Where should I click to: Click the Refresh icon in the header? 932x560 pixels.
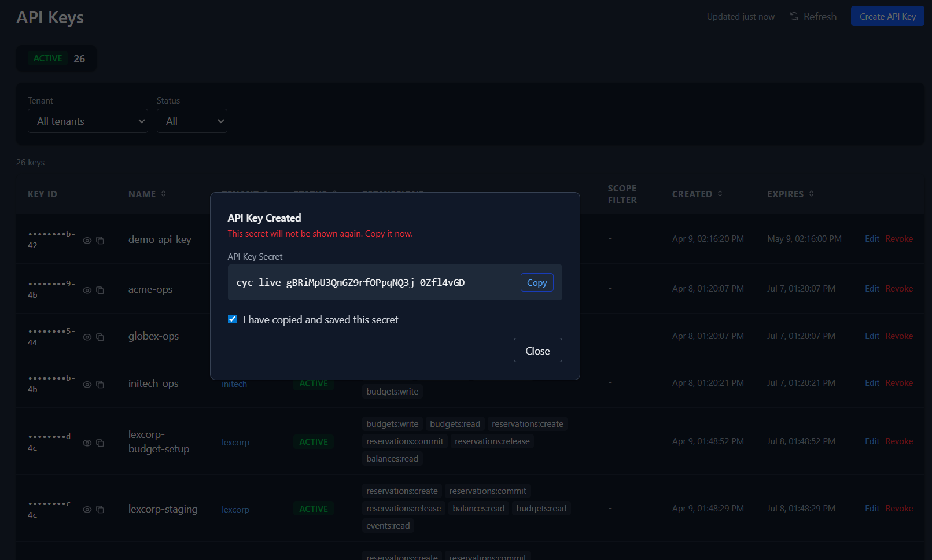[x=793, y=16]
